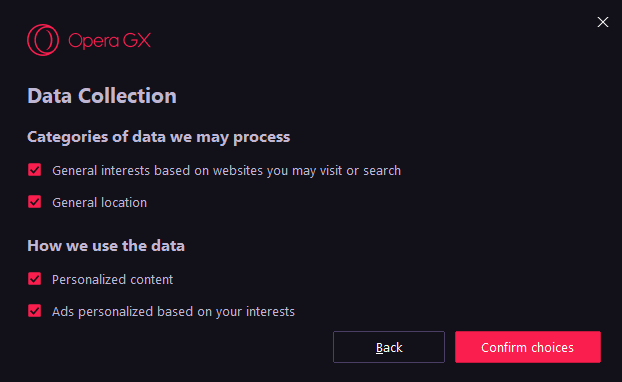Confirm choices using the red button

(528, 347)
